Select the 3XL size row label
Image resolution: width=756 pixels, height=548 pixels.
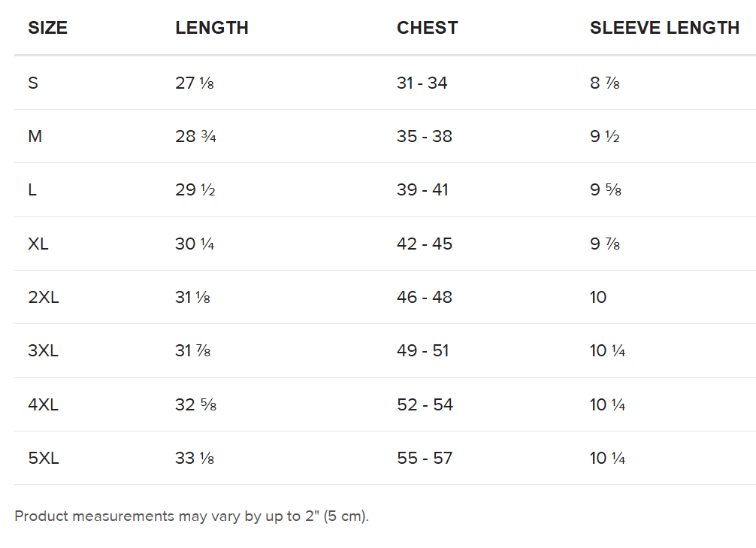click(44, 351)
